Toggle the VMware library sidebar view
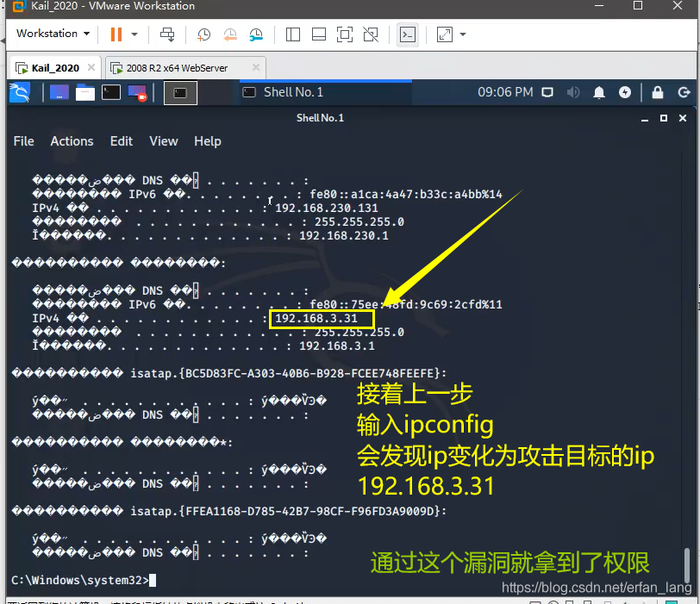This screenshot has width=700, height=604. tap(293, 34)
